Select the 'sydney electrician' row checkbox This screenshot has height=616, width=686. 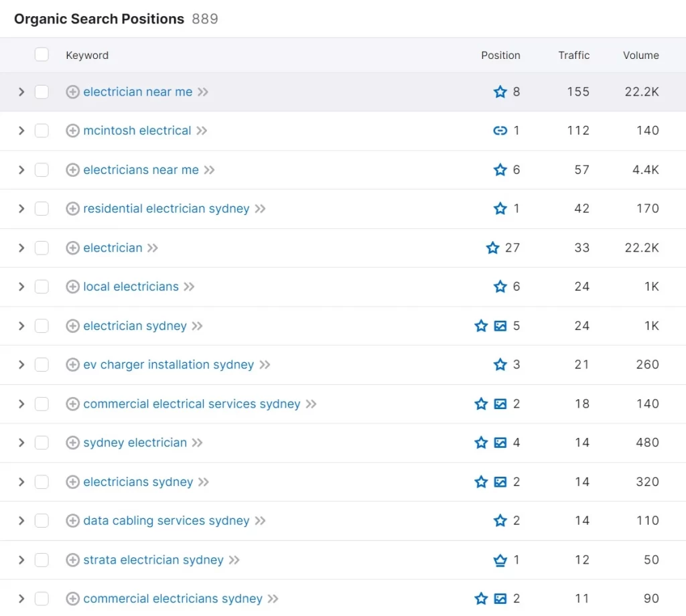point(42,443)
